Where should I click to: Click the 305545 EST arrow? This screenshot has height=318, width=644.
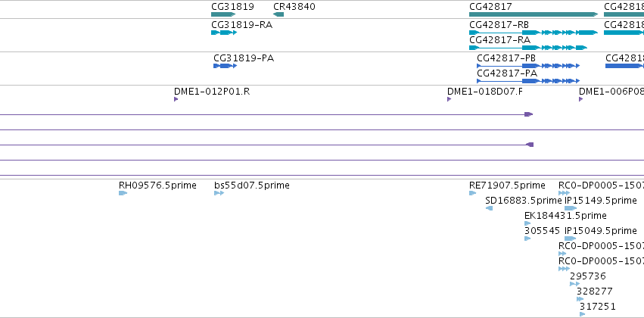tap(527, 238)
